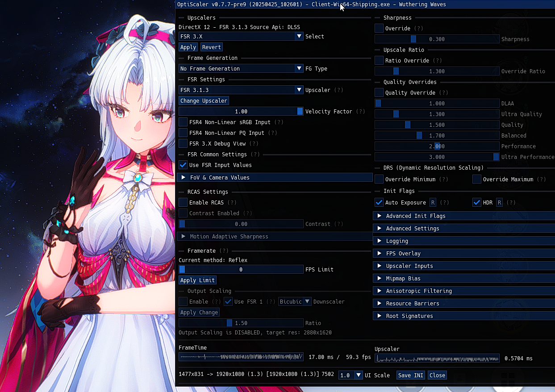
Task: Open the FG Type dropdown
Action: click(241, 68)
